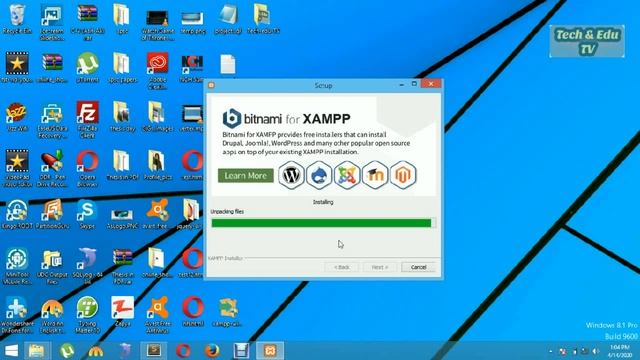Click the Magento icon in Bitnami banner
The image size is (640, 360).
point(403,175)
